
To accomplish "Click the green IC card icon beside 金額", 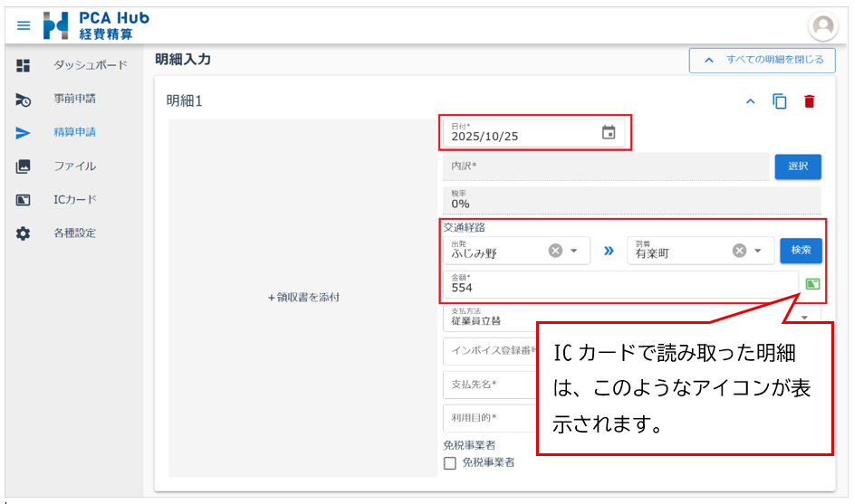I will coord(812,284).
